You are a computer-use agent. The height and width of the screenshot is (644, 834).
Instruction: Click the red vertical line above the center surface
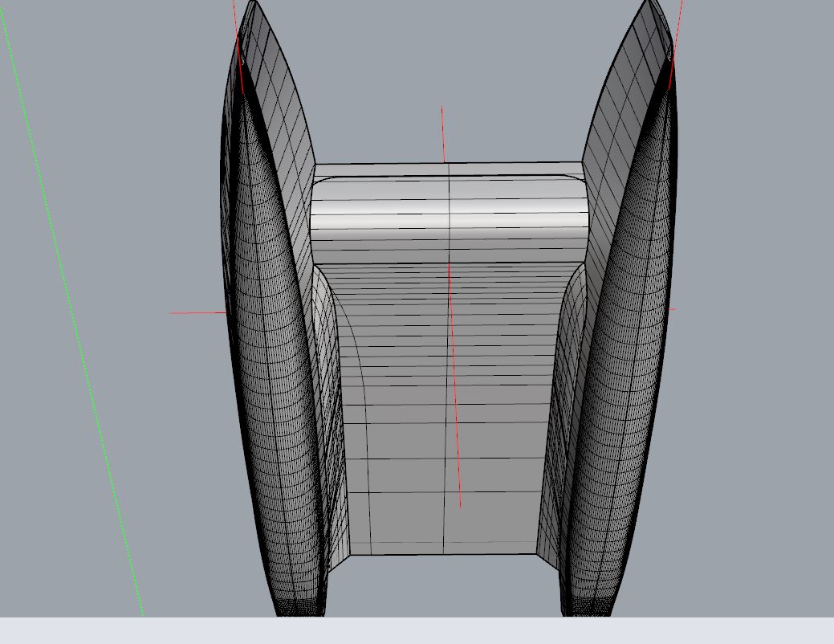coord(442,132)
